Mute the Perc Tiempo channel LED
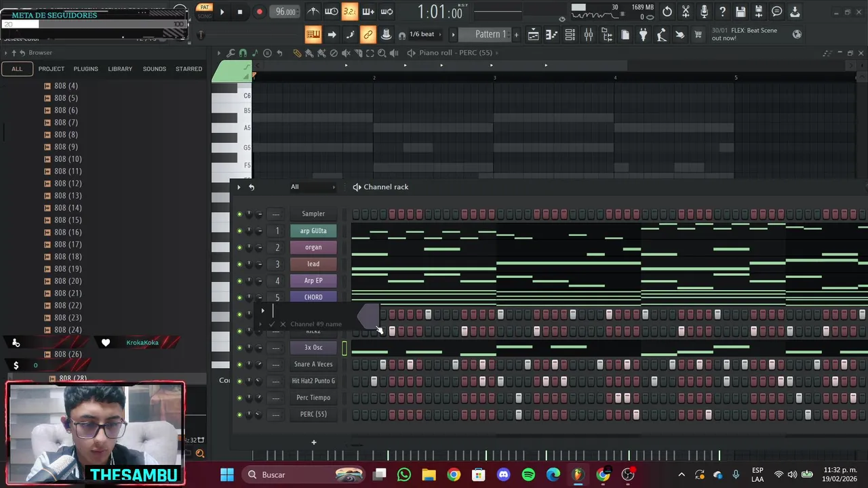The width and height of the screenshot is (868, 488). tap(239, 398)
